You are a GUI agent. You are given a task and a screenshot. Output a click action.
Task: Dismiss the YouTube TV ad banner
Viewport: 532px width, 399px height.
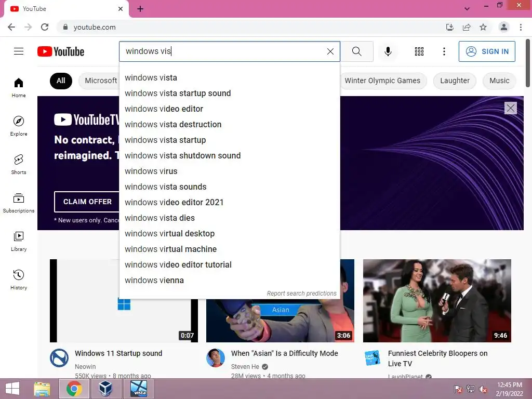[x=510, y=108]
